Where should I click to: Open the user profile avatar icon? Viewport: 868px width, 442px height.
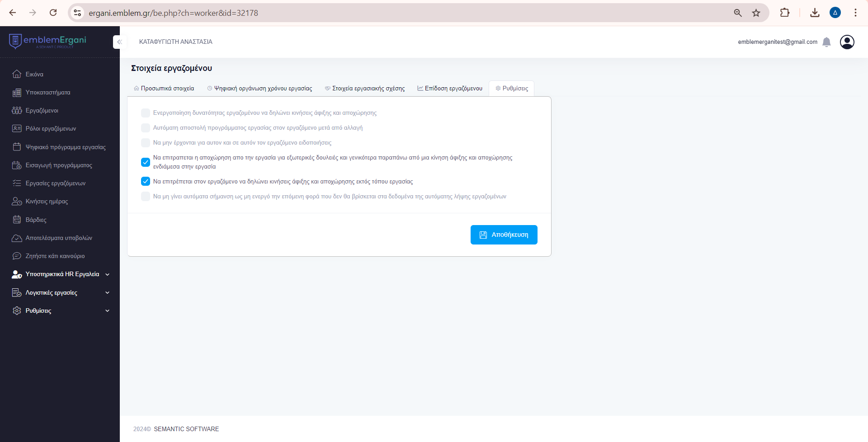coord(847,42)
